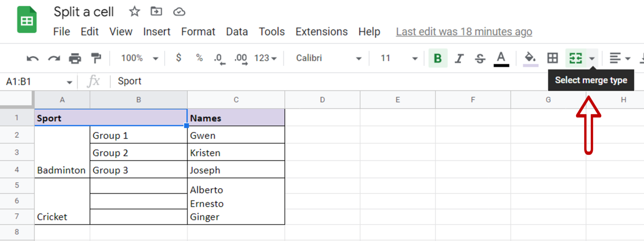Click the print icon
Image resolution: width=644 pixels, height=241 pixels.
click(75, 58)
